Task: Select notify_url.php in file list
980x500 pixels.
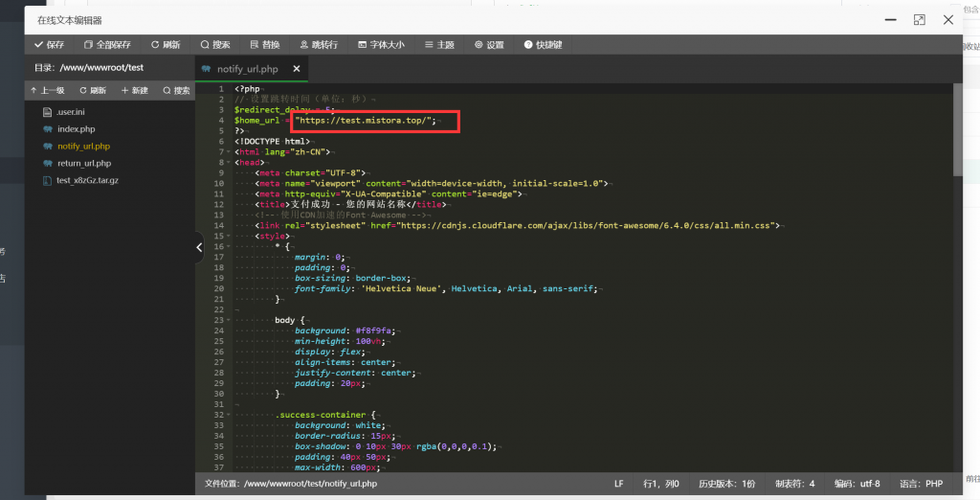Action: (84, 146)
